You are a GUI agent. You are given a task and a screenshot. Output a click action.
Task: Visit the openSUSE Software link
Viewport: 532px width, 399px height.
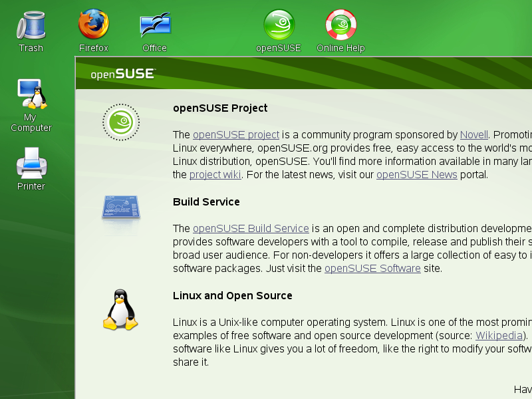[372, 269]
